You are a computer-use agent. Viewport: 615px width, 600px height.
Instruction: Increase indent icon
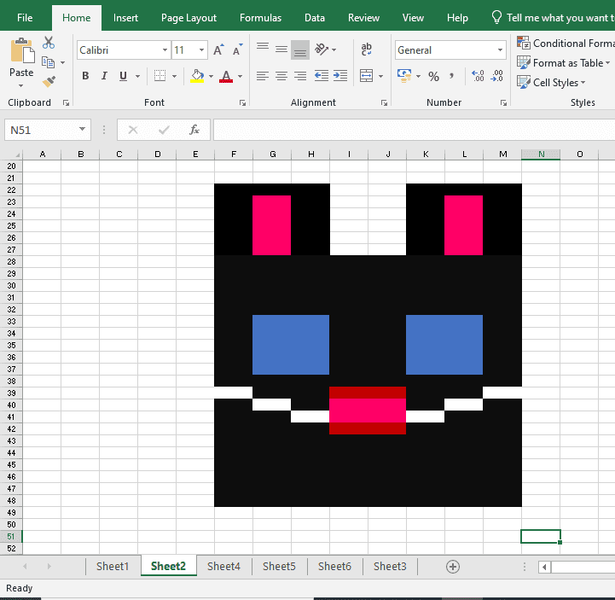340,76
